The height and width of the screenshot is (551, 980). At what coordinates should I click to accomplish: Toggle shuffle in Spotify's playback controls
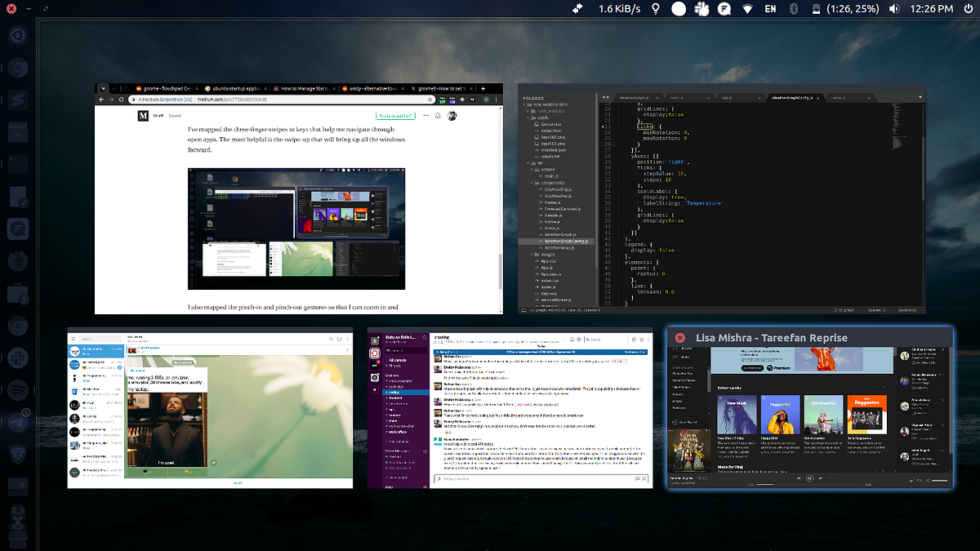[788, 478]
